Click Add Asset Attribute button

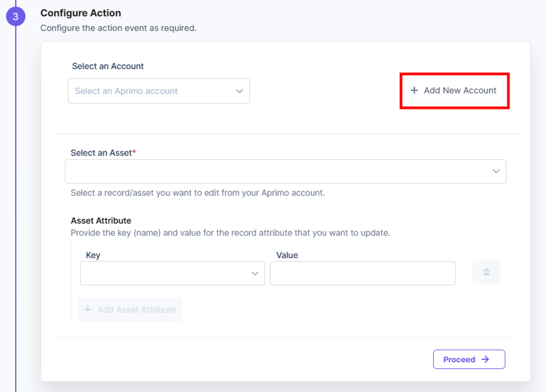(130, 309)
